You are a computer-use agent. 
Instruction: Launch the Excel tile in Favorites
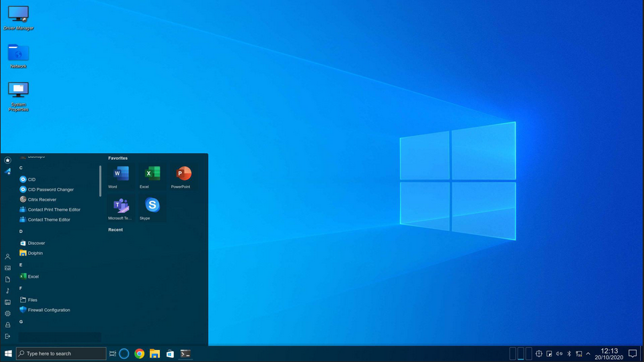point(152,176)
